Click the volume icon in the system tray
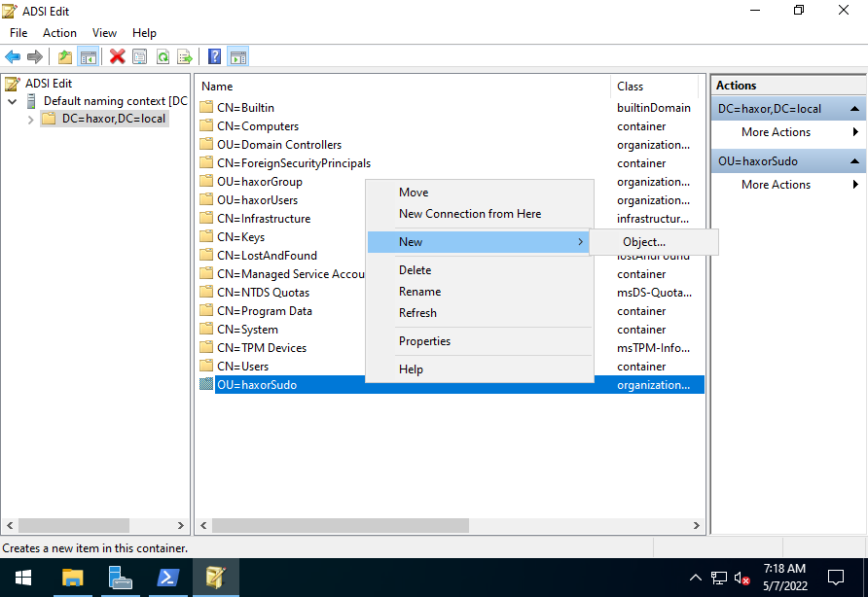Screen dimensions: 868x597 [741, 579]
